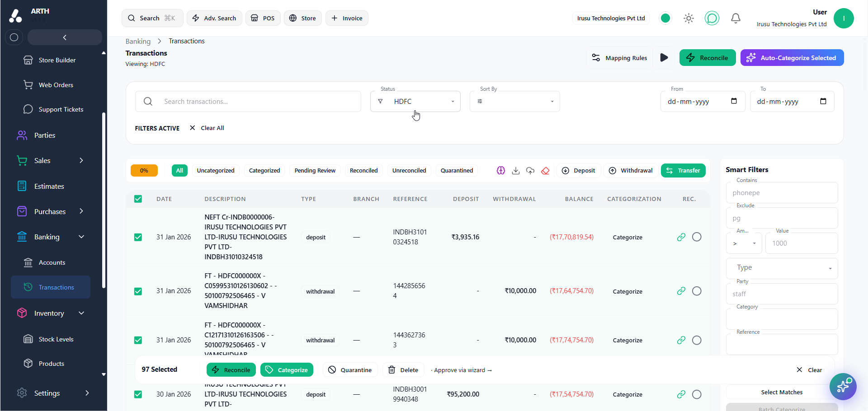868x411 pixels.
Task: Click the cloud upload icon in toolbar
Action: tap(530, 170)
